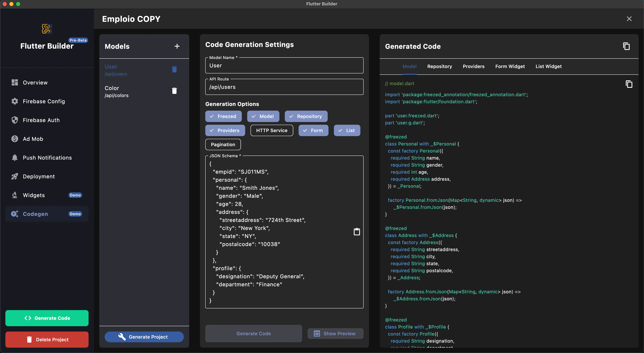Click the red Delete Project button
The height and width of the screenshot is (353, 644).
pos(47,340)
